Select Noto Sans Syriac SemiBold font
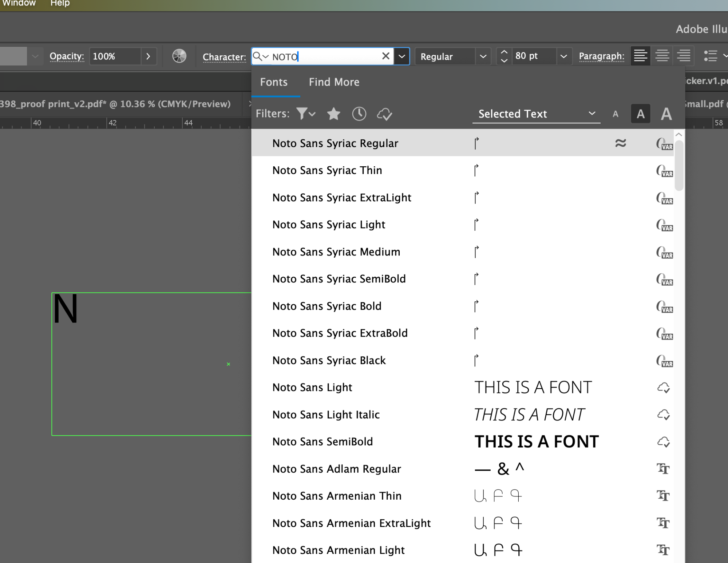The height and width of the screenshot is (563, 728). coord(462,279)
